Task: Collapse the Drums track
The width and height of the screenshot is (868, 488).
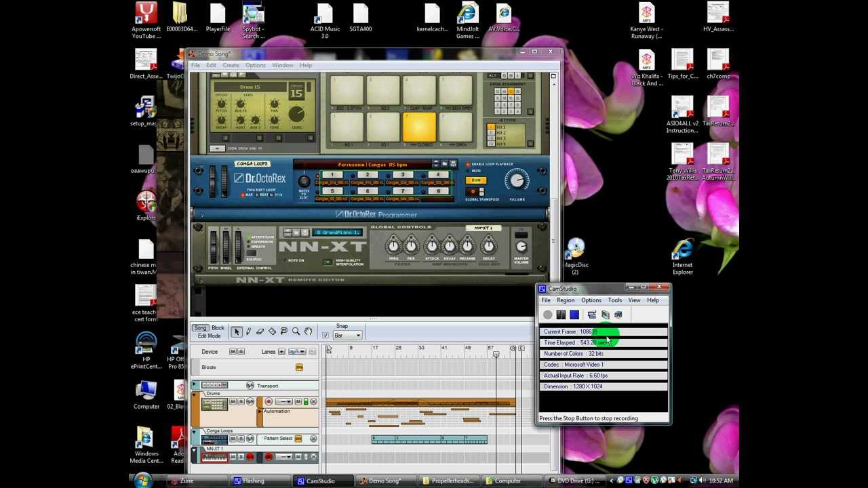Action: (195, 394)
